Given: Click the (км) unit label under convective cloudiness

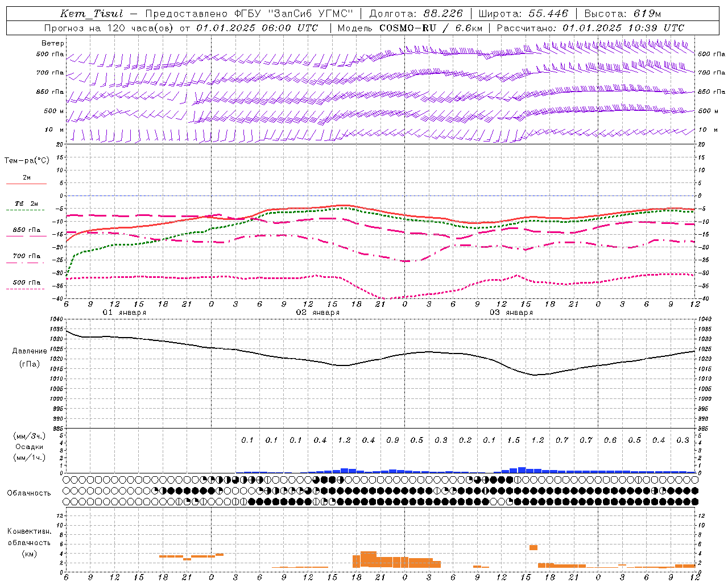Looking at the screenshot, I should point(29,554).
